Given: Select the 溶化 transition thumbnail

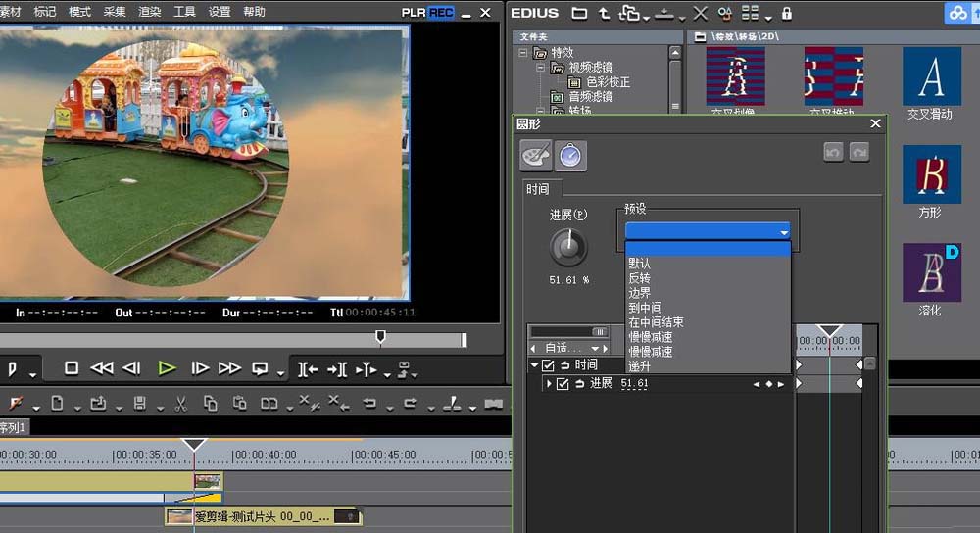Looking at the screenshot, I should (x=931, y=272).
